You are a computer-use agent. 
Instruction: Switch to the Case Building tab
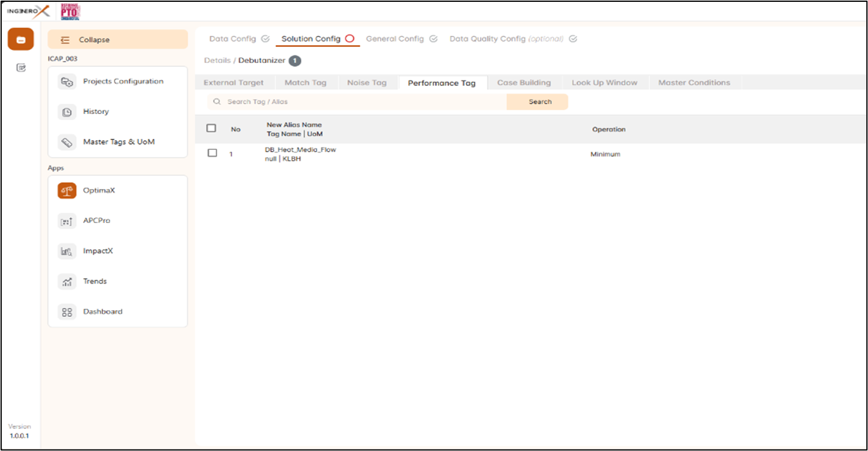tap(523, 83)
